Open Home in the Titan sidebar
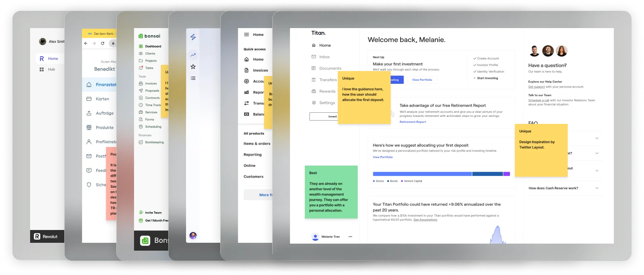Screen dimensions: 644x275 (x=321, y=45)
